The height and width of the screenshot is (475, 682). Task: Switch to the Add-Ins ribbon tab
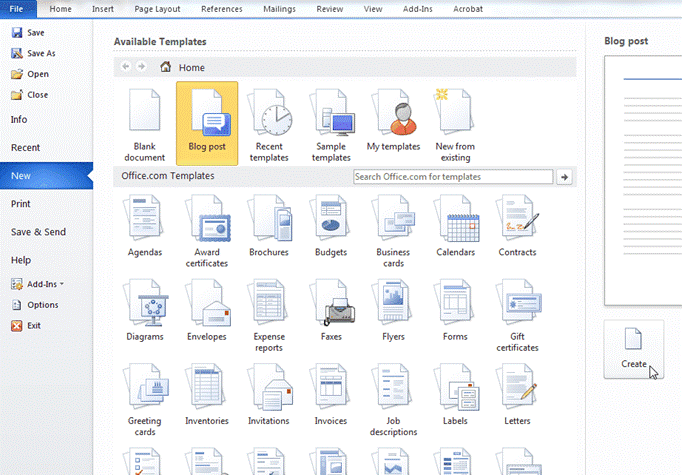tap(418, 9)
